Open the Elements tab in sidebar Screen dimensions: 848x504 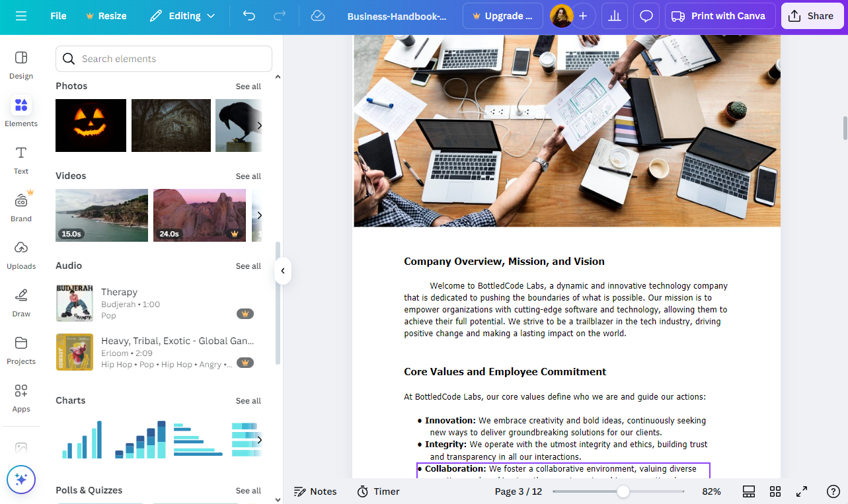point(21,112)
